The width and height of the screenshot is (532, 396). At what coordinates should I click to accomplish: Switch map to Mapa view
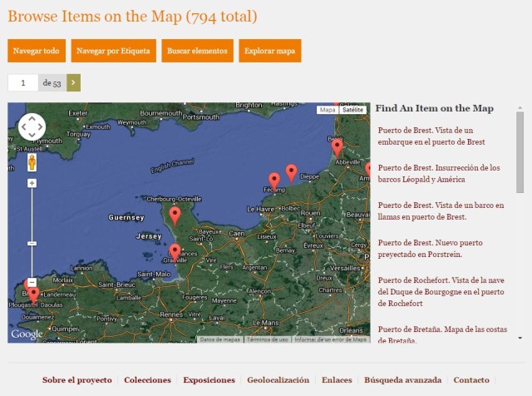click(x=328, y=110)
